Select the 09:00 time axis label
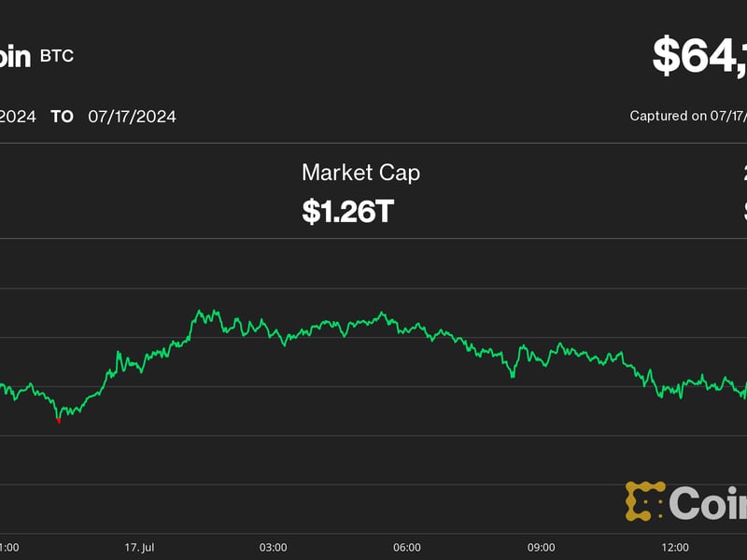This screenshot has width=747, height=560. 542,547
